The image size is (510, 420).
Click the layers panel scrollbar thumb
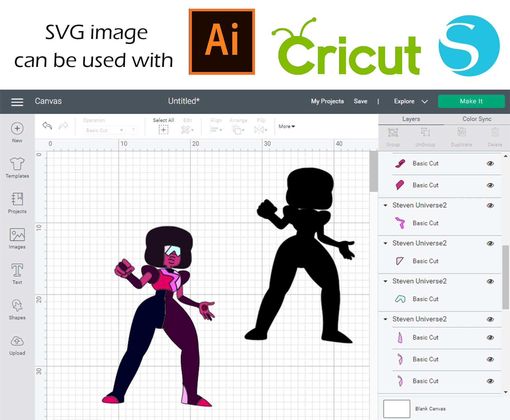pos(506,277)
